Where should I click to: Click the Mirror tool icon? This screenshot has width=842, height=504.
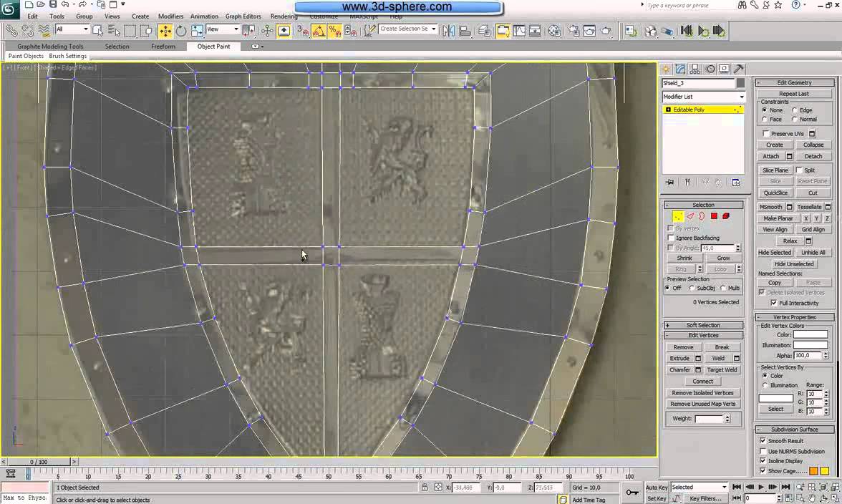tap(449, 31)
